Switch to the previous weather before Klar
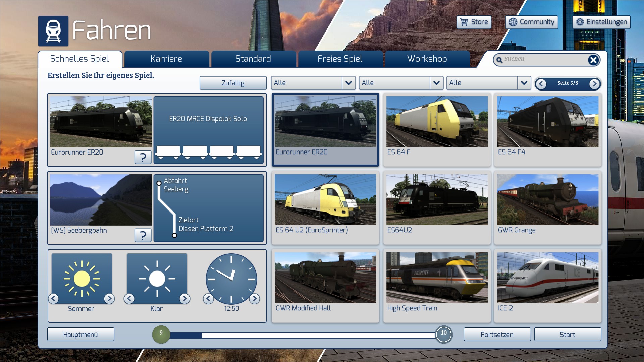This screenshot has width=644, height=362. (x=129, y=298)
